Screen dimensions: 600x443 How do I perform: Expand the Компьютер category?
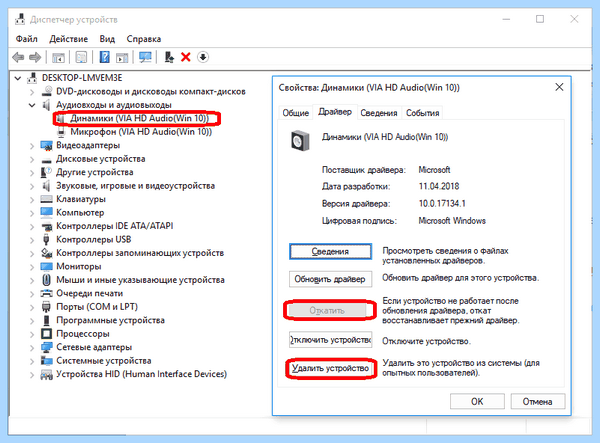[x=32, y=213]
